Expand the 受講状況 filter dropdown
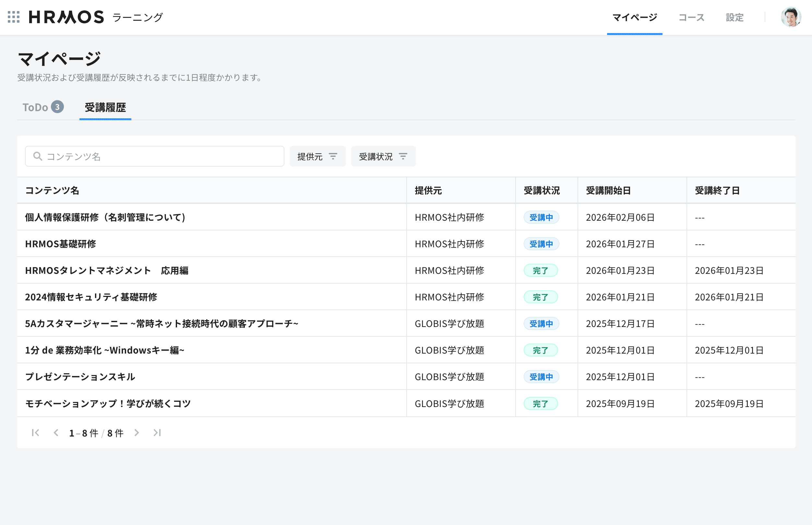This screenshot has width=812, height=525. [x=383, y=156]
